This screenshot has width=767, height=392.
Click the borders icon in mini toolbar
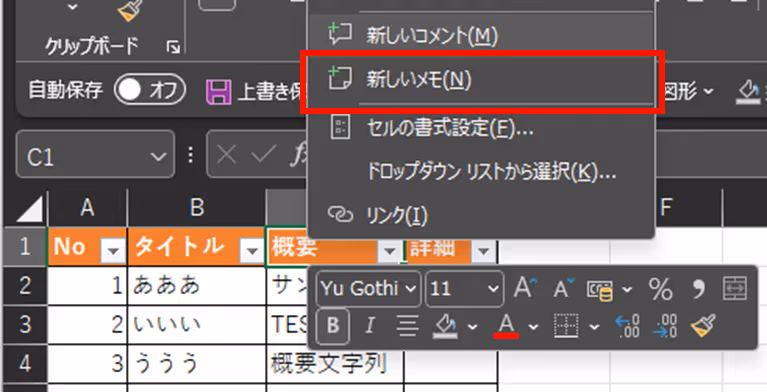pos(566,325)
